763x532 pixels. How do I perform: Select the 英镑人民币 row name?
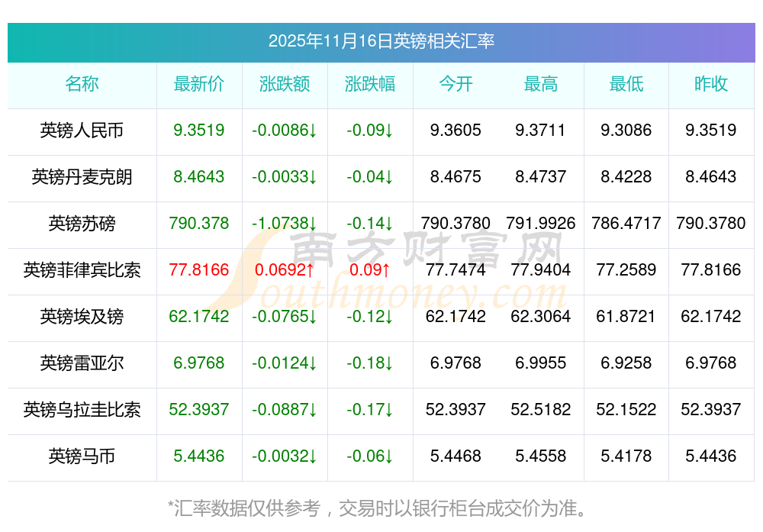82,131
